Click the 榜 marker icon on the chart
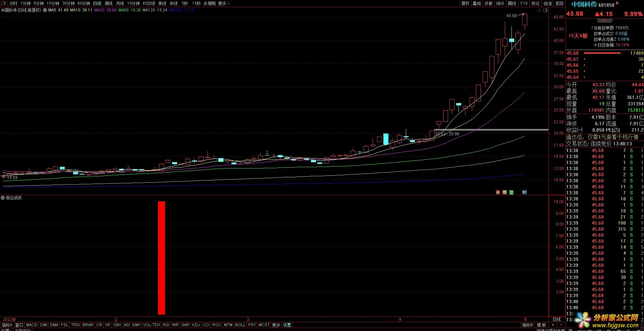The image size is (644, 331). pyautogui.click(x=504, y=192)
